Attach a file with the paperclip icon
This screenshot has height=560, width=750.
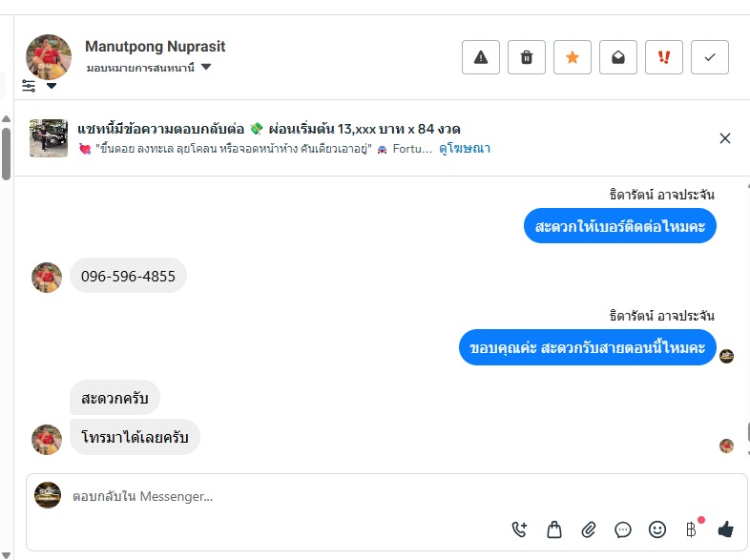click(x=589, y=529)
